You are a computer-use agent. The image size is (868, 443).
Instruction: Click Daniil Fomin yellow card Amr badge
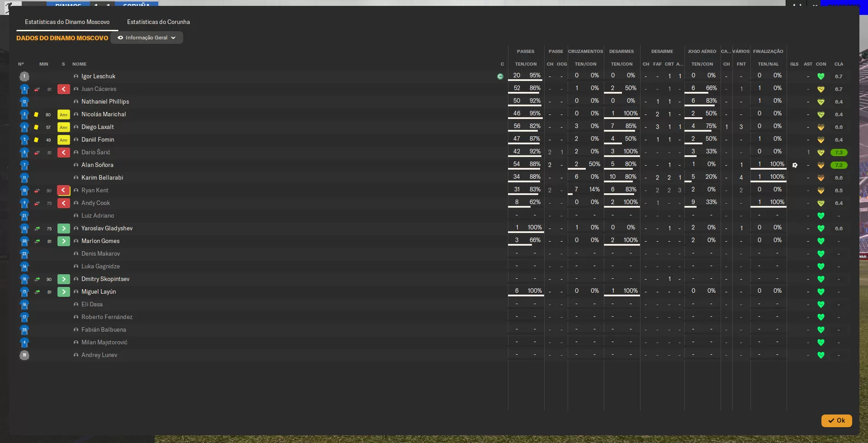pos(64,140)
